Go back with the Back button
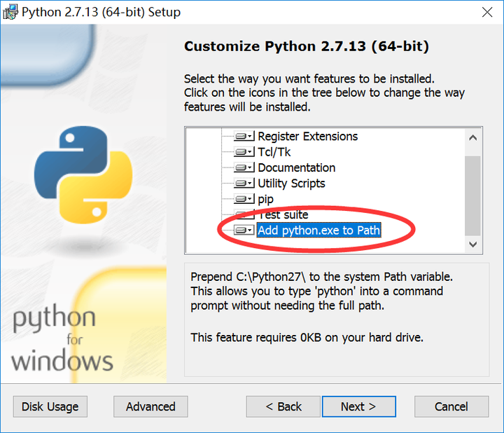Screen dimensions: 504x433 pyautogui.click(x=283, y=406)
